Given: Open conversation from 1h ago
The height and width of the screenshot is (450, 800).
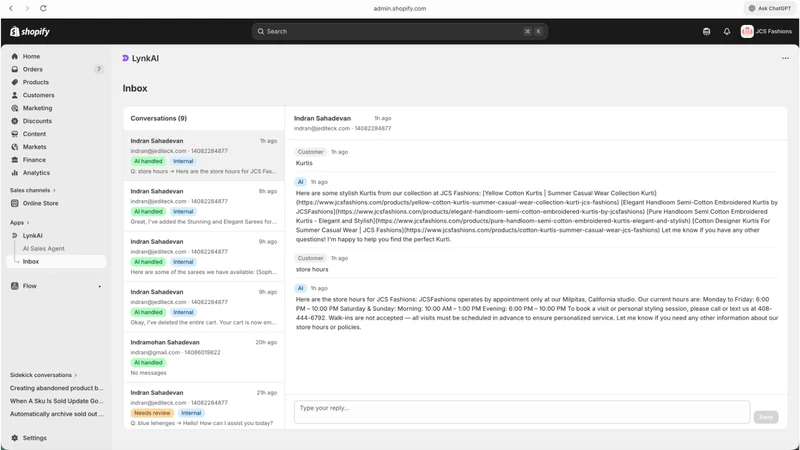Looking at the screenshot, I should click(204, 156).
